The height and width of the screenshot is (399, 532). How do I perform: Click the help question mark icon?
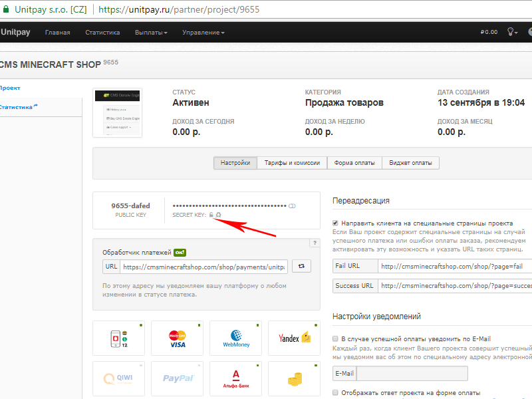[315, 243]
